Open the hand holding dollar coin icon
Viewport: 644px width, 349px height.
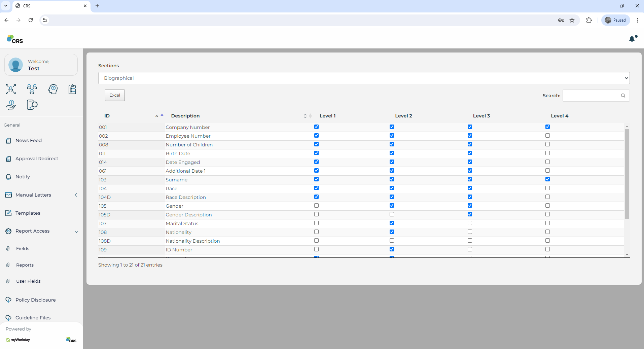point(11,105)
